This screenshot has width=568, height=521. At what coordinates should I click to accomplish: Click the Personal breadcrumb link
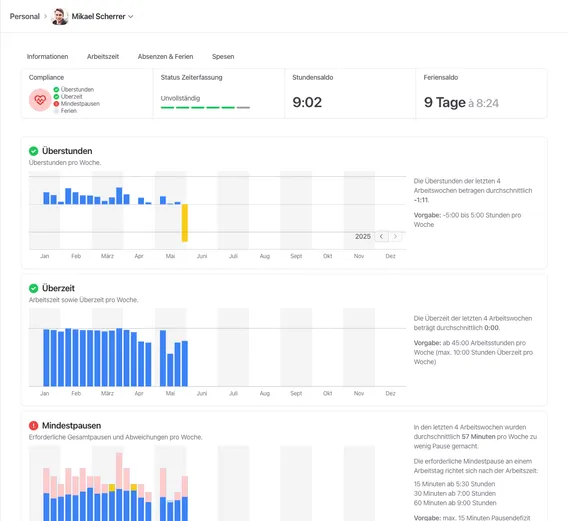pos(25,16)
